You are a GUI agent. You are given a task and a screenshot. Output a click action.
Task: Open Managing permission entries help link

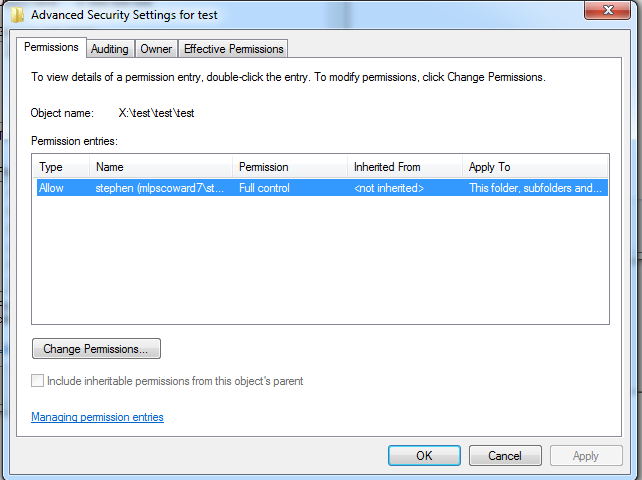pyautogui.click(x=97, y=417)
